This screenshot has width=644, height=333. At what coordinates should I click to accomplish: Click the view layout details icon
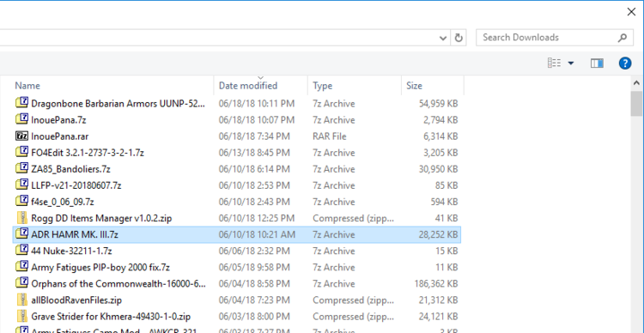click(x=554, y=64)
